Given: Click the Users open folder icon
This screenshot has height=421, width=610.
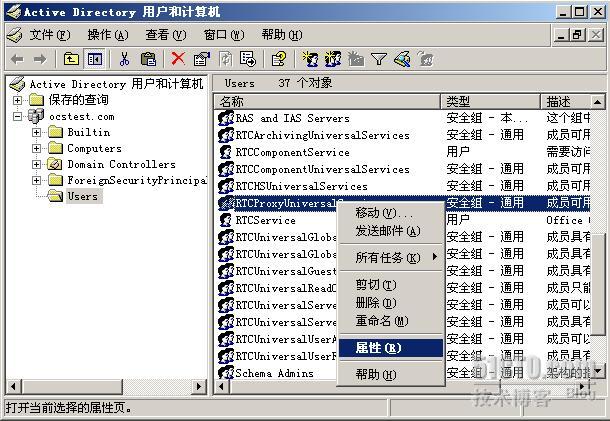Looking at the screenshot, I should 55,196.
